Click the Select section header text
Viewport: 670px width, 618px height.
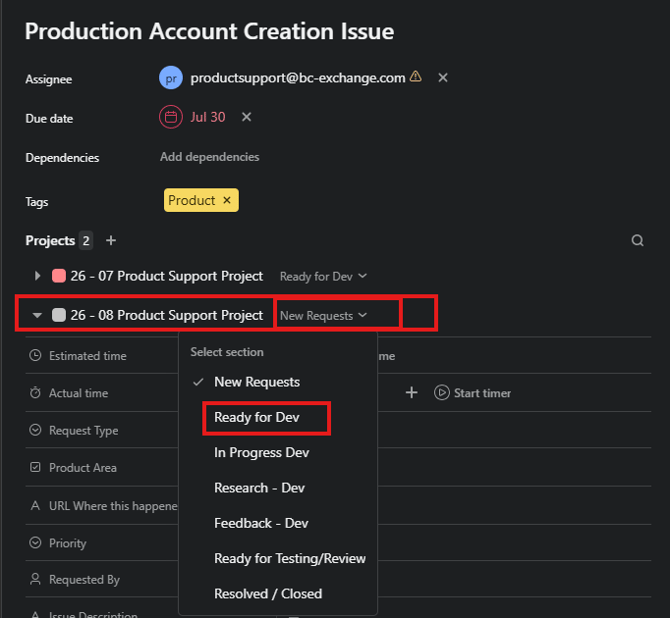[x=227, y=352]
